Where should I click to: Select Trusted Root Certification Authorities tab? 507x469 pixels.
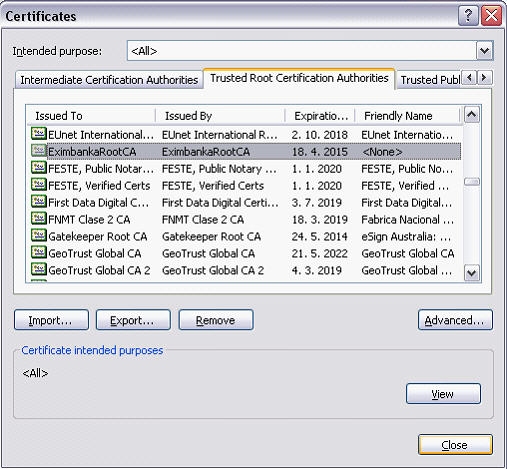299,78
